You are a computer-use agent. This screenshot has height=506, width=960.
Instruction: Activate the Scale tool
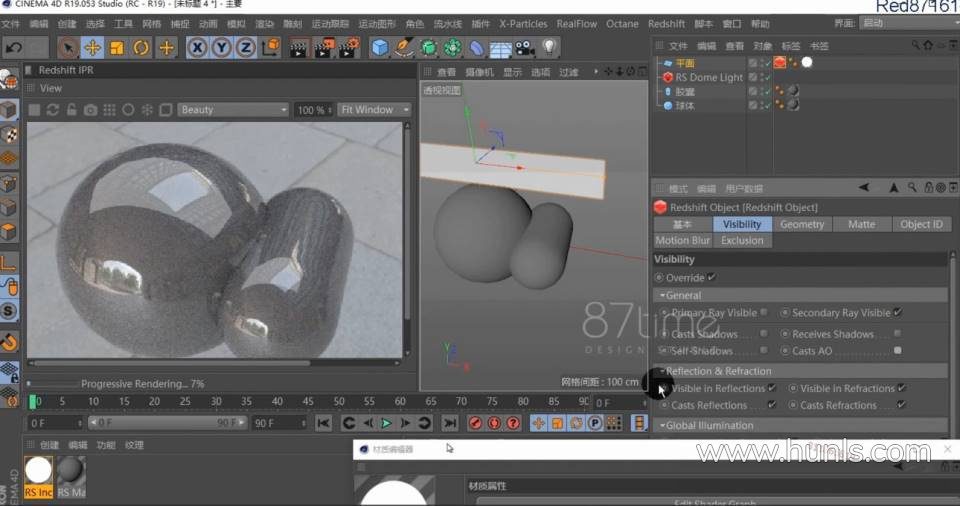117,47
